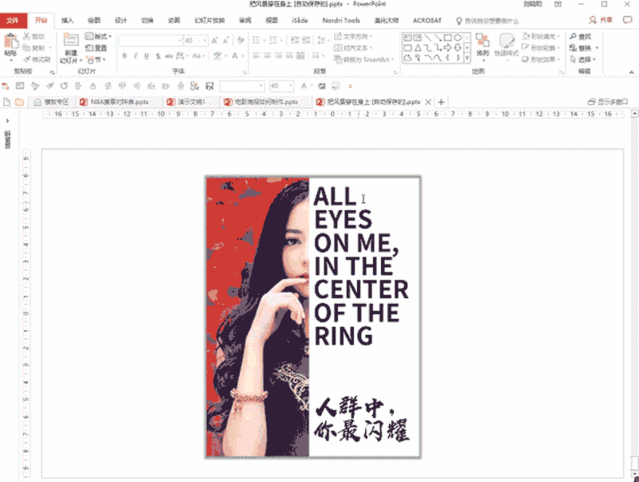Click the Convert to SmartArt button
Screen dimensions: 639x482
(364, 59)
